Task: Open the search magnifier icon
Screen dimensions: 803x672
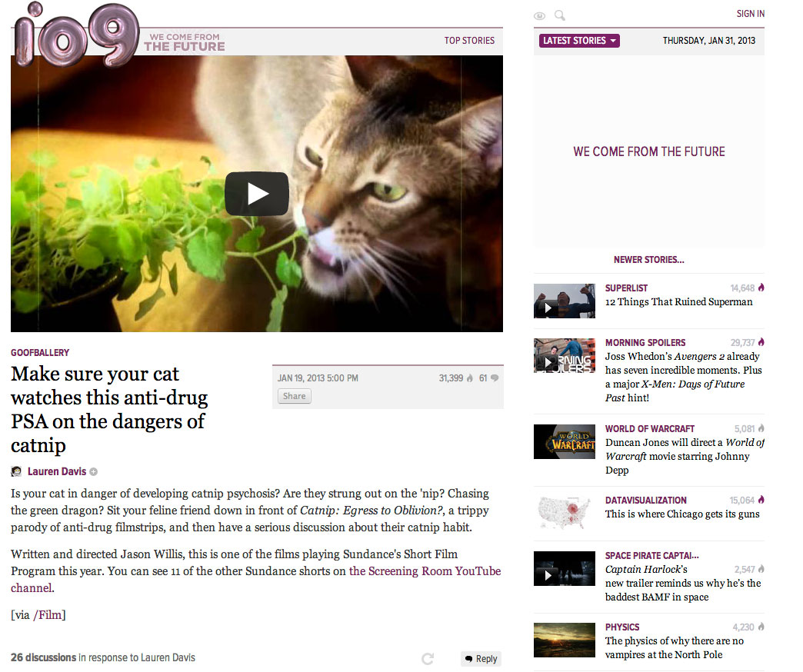Action: [560, 15]
